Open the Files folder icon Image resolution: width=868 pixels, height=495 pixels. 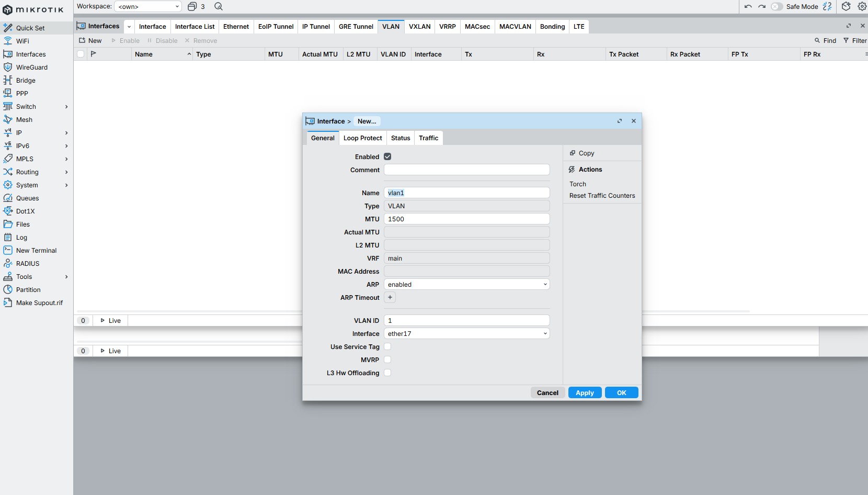[x=8, y=224]
